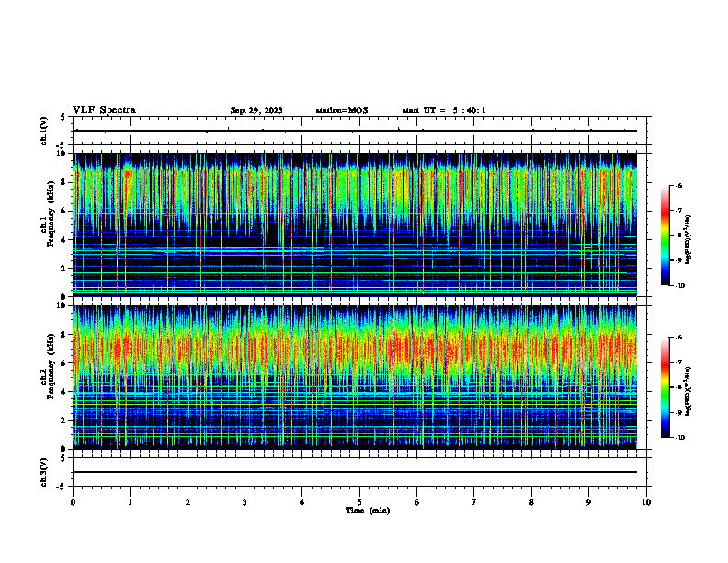The height and width of the screenshot is (563, 728).
Task: Click the ch.1 voltage waveform trace
Action: pos(355,131)
